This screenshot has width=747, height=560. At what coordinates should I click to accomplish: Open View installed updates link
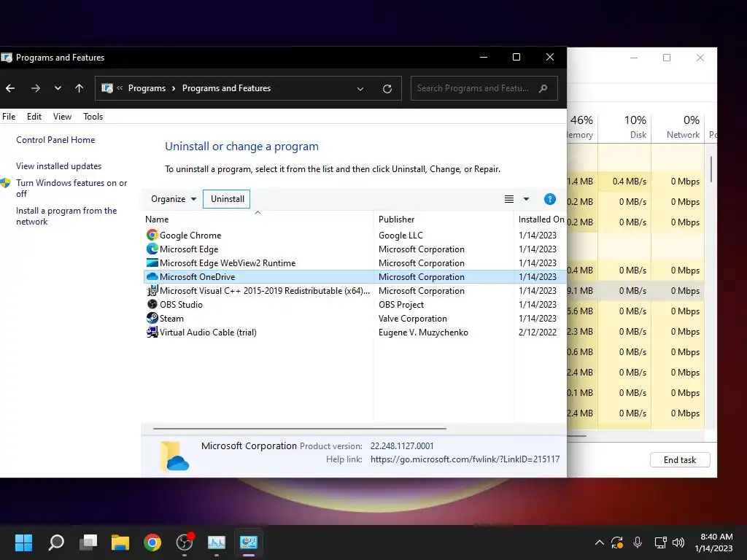click(58, 166)
